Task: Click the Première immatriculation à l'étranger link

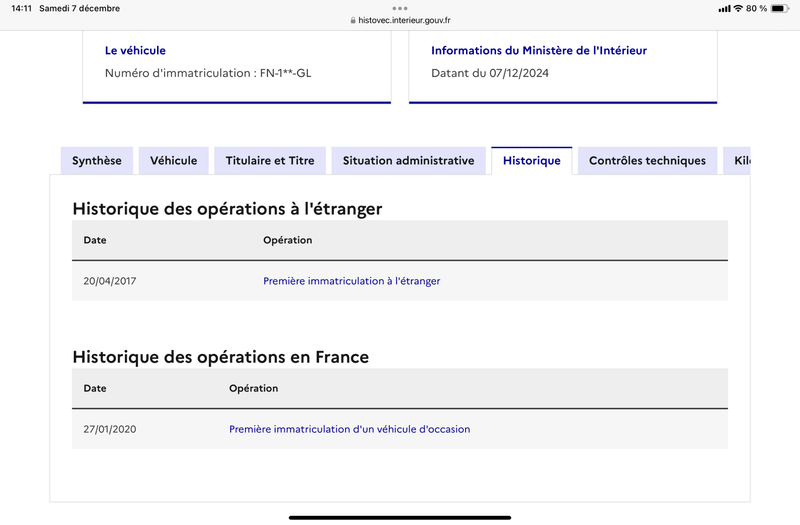Action: pos(352,281)
